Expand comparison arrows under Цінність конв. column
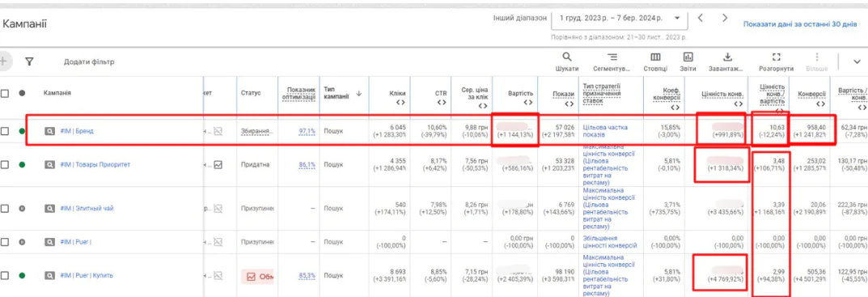The width and height of the screenshot is (868, 297). pyautogui.click(x=738, y=104)
